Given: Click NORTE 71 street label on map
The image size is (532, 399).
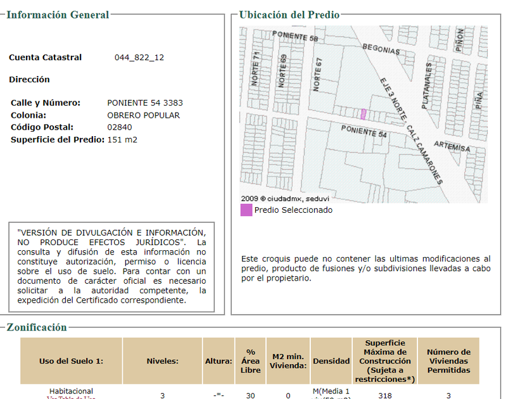Looking at the screenshot, I should [x=255, y=68].
